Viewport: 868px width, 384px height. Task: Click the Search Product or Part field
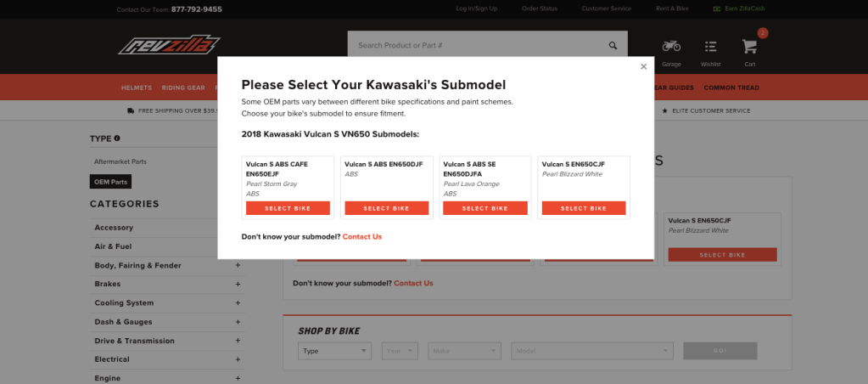(475, 45)
